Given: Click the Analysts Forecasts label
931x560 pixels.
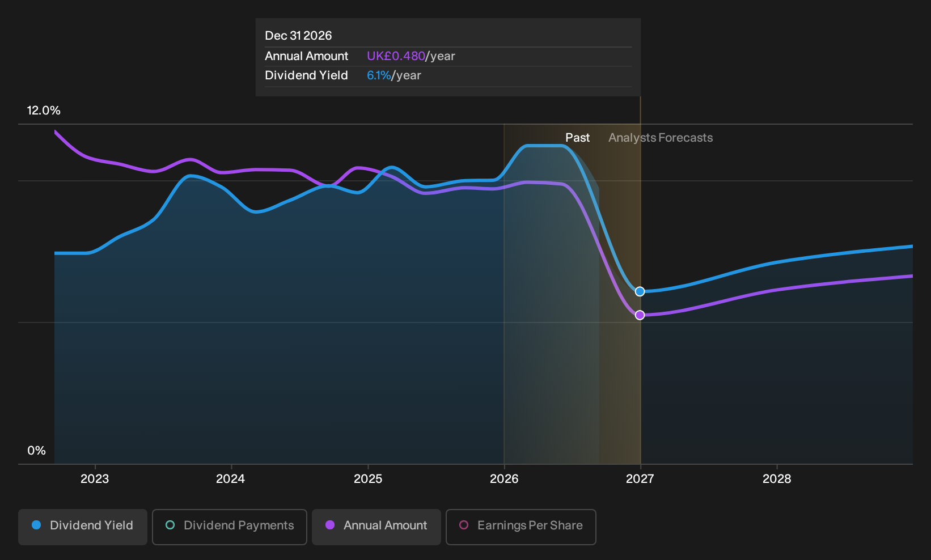Looking at the screenshot, I should tap(661, 138).
